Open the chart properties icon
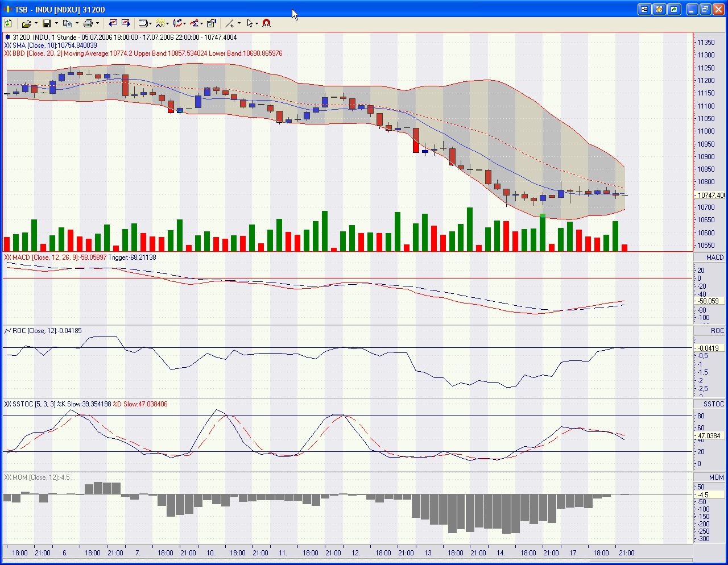The width and height of the screenshot is (728, 565). click(211, 23)
